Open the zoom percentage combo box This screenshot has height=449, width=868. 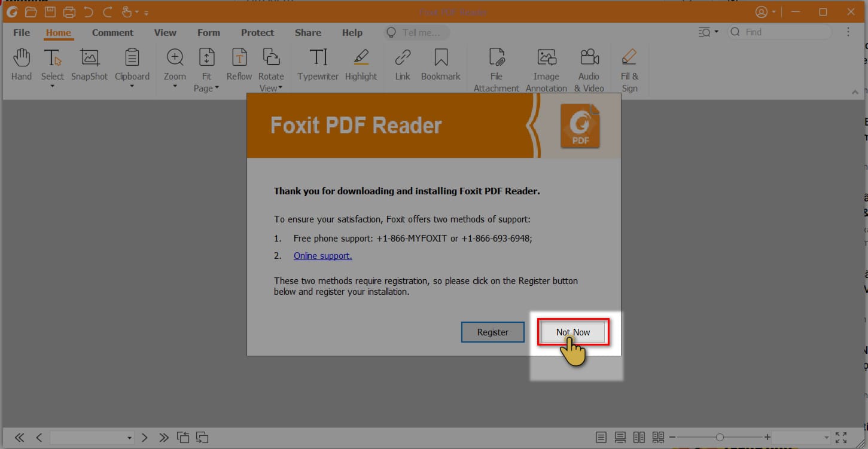click(801, 438)
